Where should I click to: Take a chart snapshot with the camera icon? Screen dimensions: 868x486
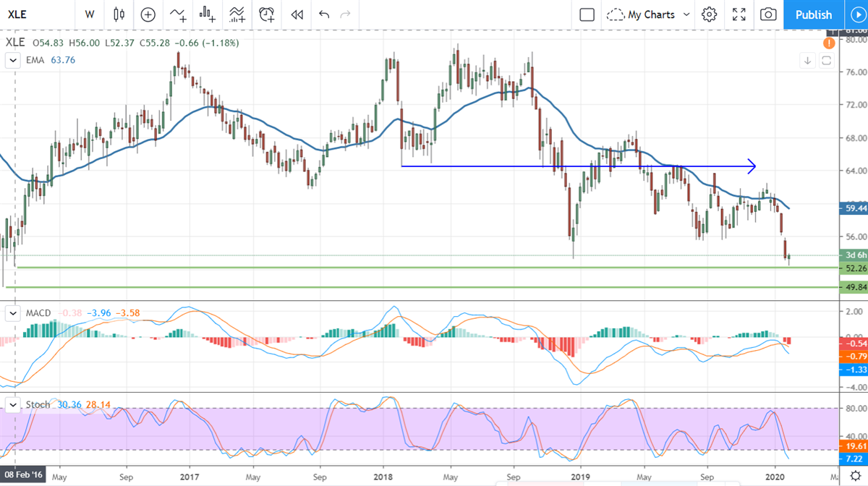(768, 14)
